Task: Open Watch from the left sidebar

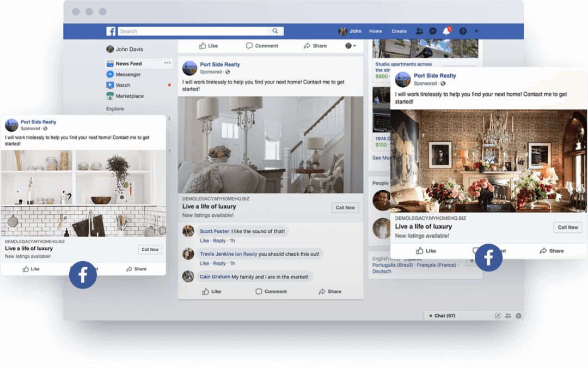Action: [119, 85]
